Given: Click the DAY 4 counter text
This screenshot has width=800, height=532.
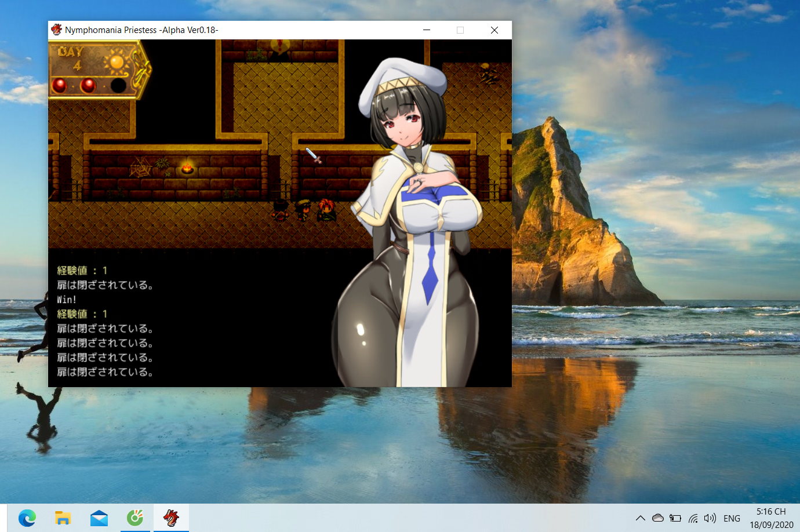Looking at the screenshot, I should coord(72,59).
